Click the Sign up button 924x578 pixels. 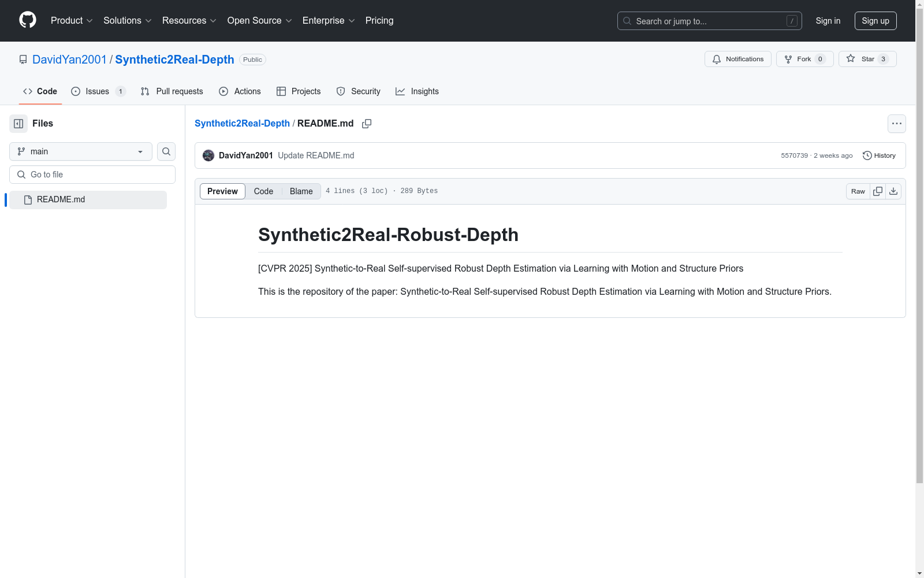875,21
